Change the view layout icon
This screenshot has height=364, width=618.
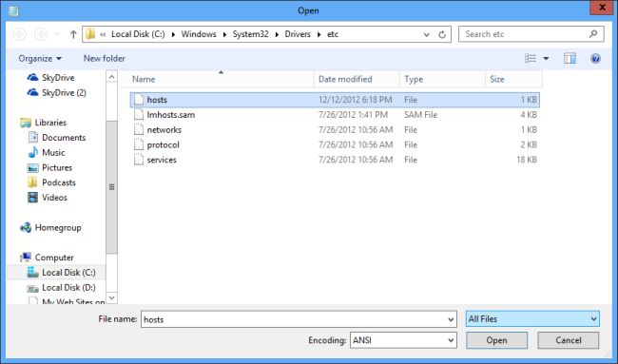click(x=531, y=58)
